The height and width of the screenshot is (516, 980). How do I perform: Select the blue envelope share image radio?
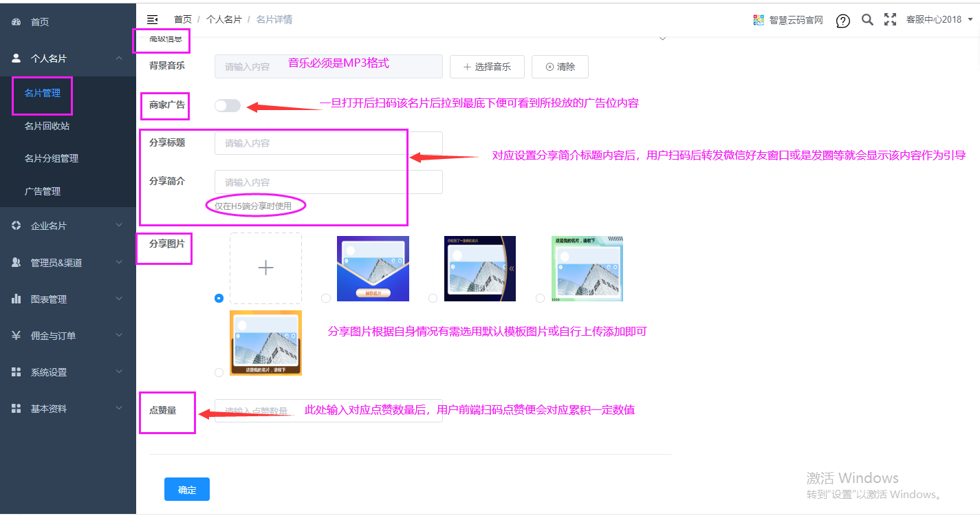tap(326, 298)
